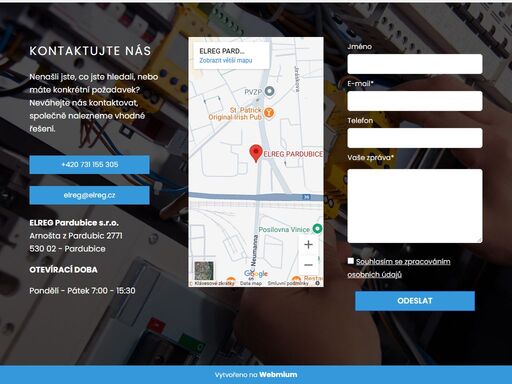This screenshot has height=384, width=512.
Task: Focus the Telefon input field
Action: 415,138
